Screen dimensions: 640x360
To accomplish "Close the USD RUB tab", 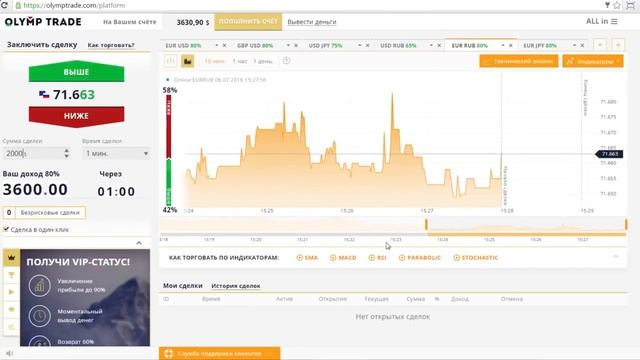I will click(x=439, y=45).
